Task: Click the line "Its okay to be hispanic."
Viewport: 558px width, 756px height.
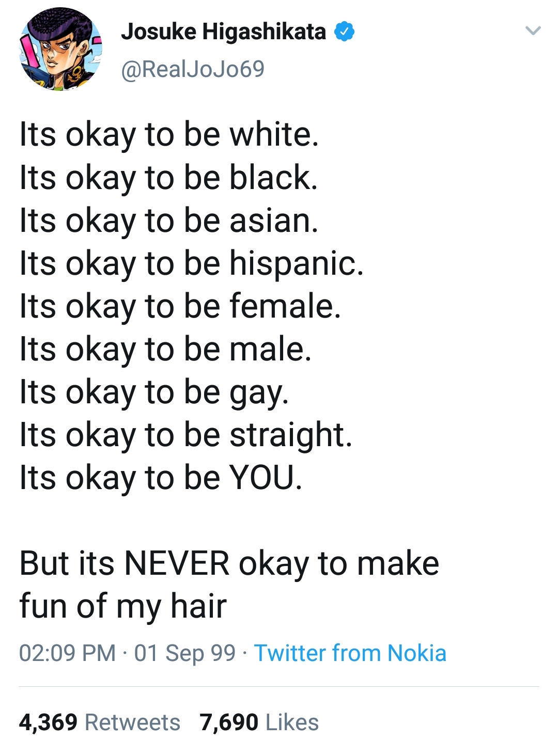Action: point(191,263)
